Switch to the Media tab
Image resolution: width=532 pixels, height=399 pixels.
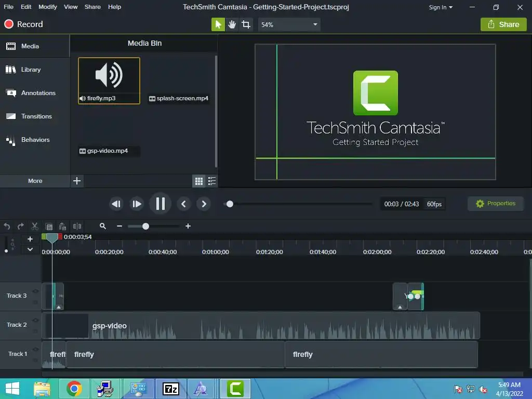35,46
